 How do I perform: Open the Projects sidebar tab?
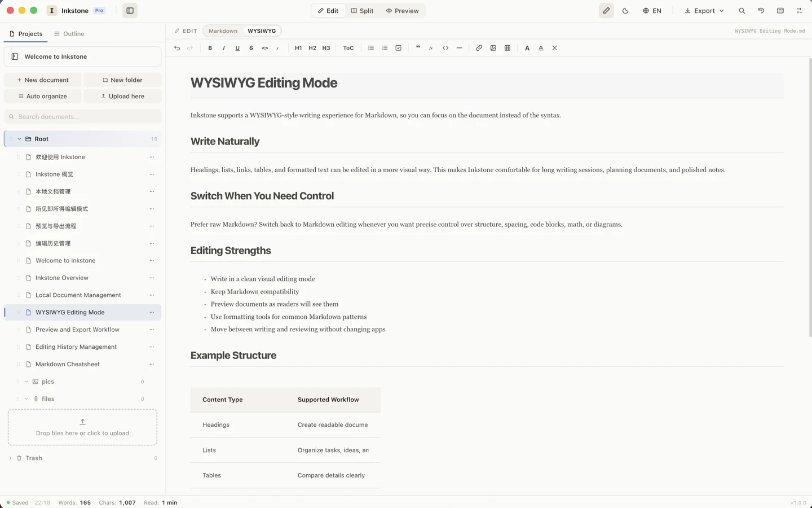(x=26, y=34)
